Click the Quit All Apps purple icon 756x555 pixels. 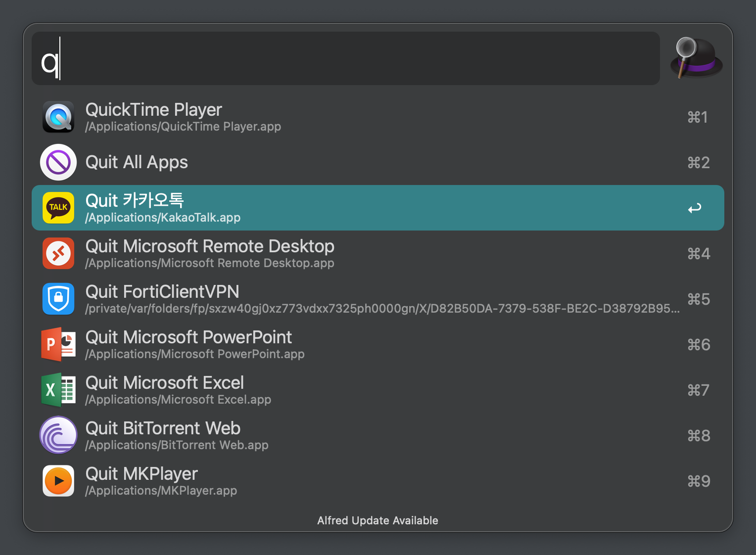[58, 162]
